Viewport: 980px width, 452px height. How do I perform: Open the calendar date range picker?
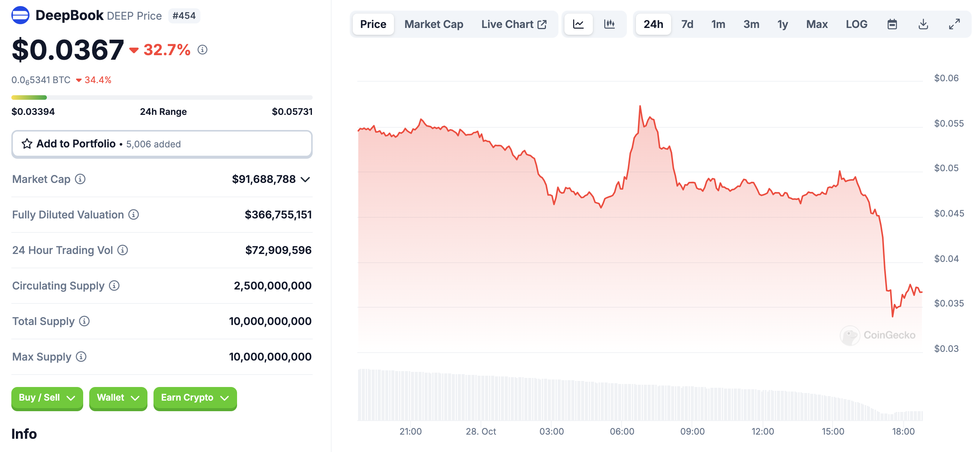[x=892, y=24]
